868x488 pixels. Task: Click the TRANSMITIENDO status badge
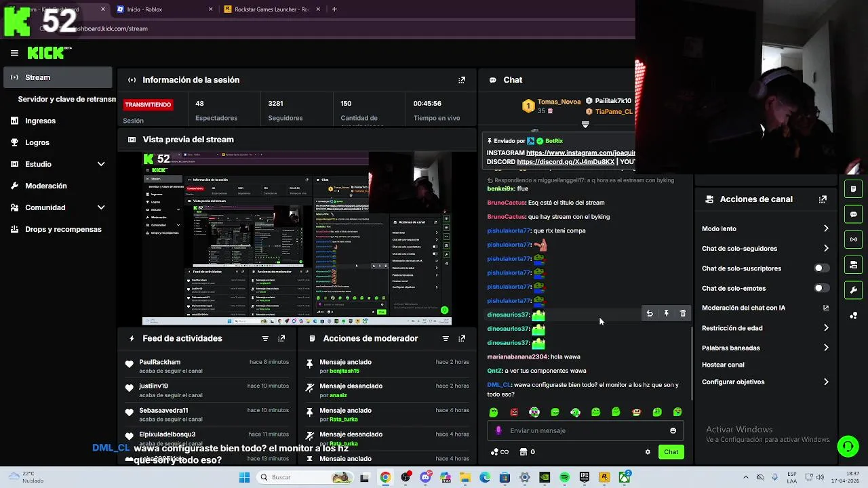(x=148, y=104)
